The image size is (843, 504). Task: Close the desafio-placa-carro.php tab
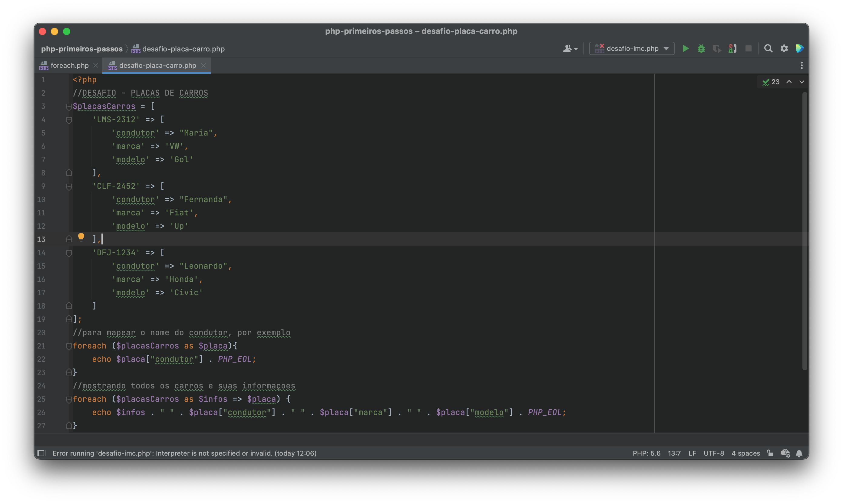[203, 65]
